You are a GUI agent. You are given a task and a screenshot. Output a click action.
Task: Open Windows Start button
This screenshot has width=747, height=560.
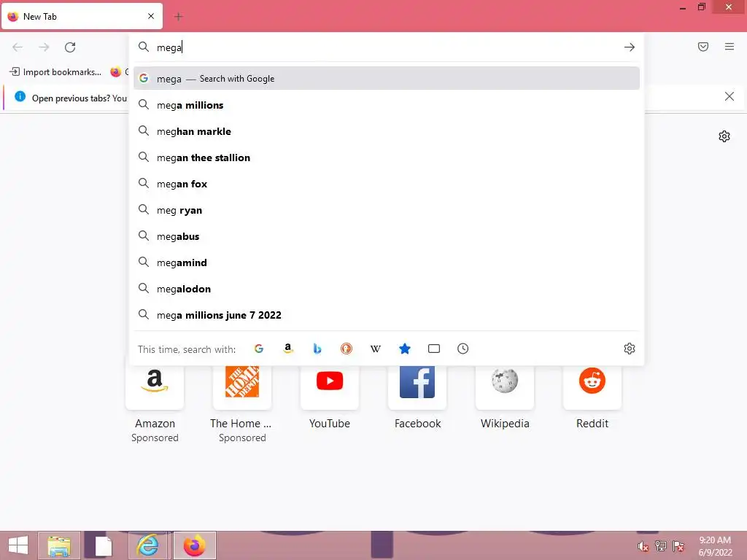18,545
